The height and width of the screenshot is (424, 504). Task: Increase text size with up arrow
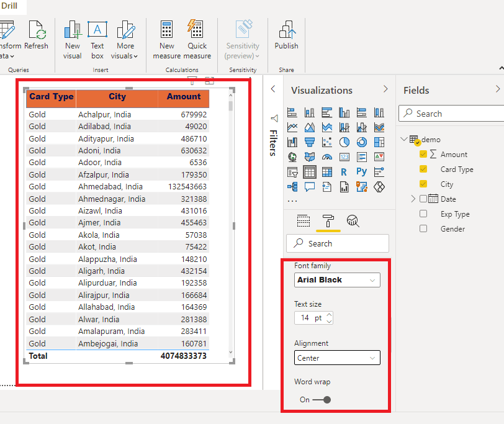(x=329, y=314)
